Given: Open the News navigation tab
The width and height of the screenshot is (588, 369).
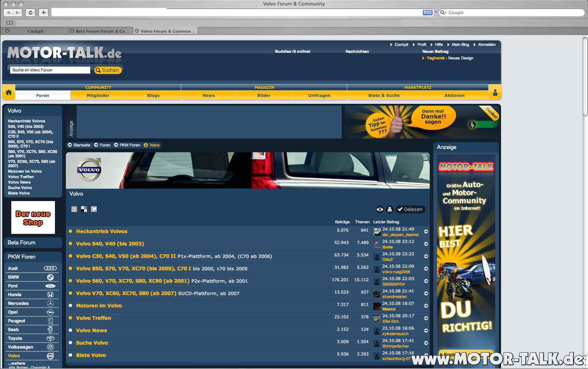Looking at the screenshot, I should coord(208,95).
